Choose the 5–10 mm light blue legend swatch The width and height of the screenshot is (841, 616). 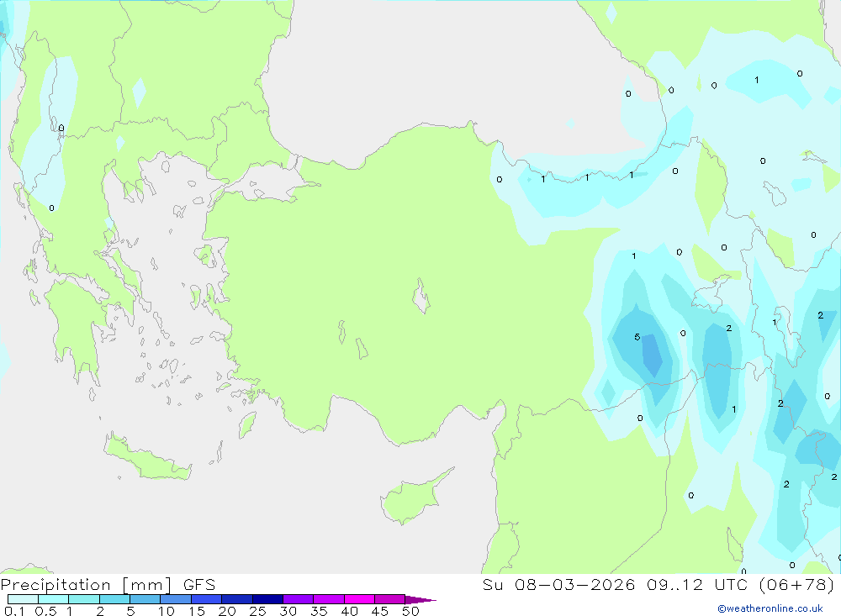click(x=145, y=599)
